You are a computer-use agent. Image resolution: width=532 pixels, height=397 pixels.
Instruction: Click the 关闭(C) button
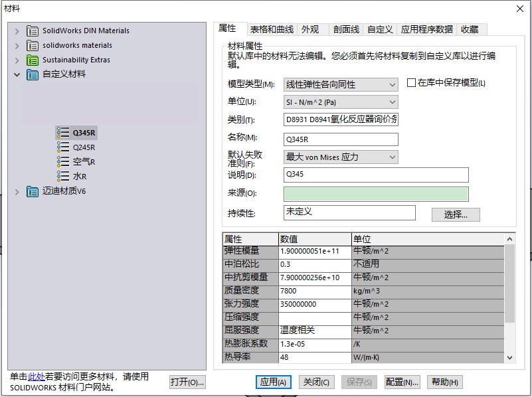click(316, 382)
